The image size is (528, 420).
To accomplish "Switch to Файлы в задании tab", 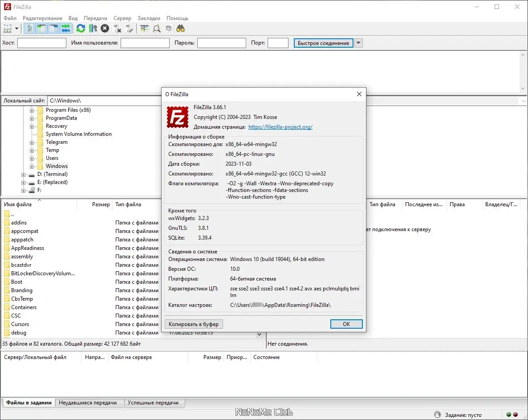I will pyautogui.click(x=28, y=403).
